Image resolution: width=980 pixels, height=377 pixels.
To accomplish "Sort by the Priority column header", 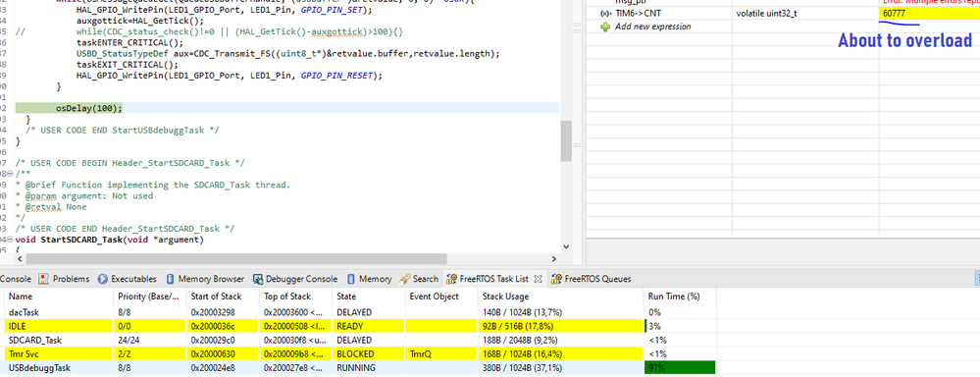I will tap(149, 296).
